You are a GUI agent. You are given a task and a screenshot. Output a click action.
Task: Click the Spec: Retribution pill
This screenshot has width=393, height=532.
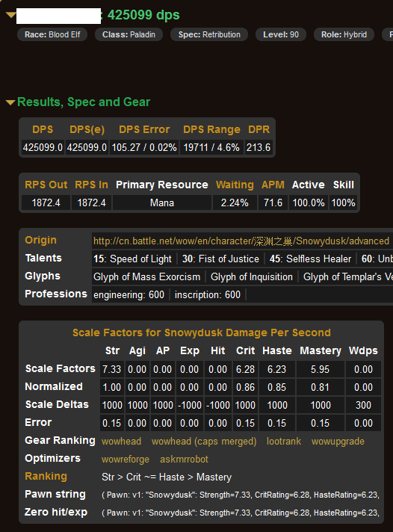click(x=209, y=34)
